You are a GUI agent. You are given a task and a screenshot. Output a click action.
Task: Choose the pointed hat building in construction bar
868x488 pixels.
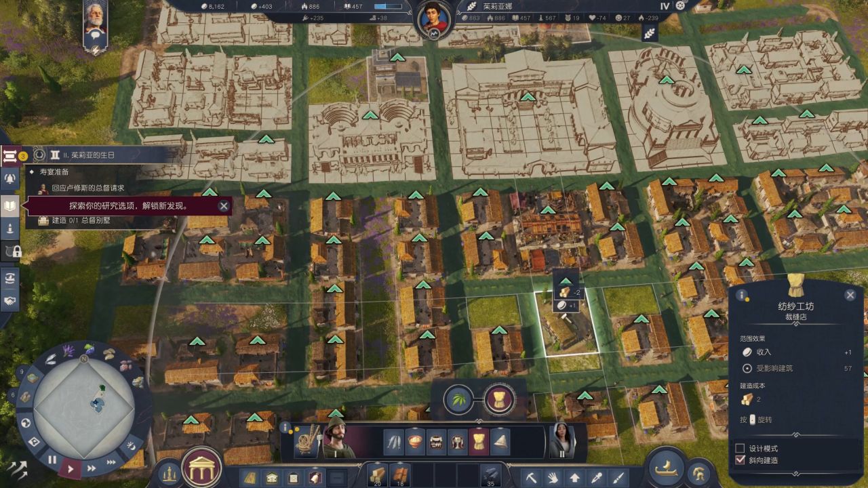pyautogui.click(x=500, y=442)
